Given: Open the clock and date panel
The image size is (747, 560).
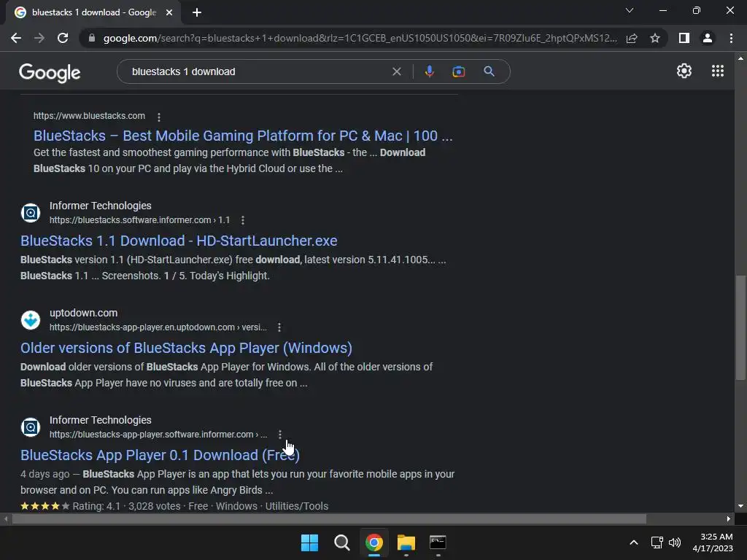Looking at the screenshot, I should pos(713,542).
